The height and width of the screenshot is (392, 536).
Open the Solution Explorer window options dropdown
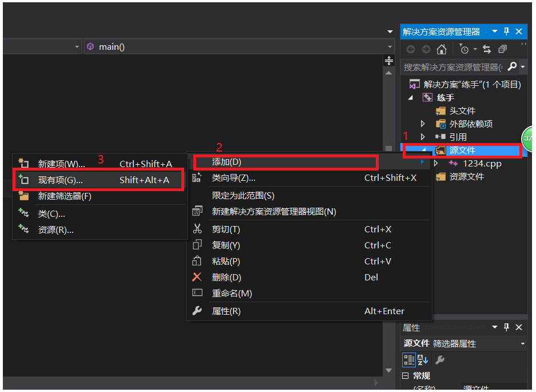tap(495, 31)
